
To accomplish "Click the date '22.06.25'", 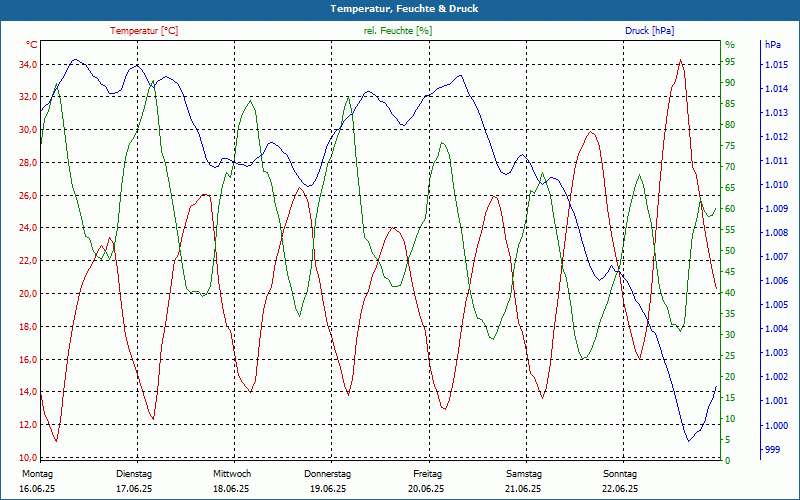I will [x=620, y=489].
